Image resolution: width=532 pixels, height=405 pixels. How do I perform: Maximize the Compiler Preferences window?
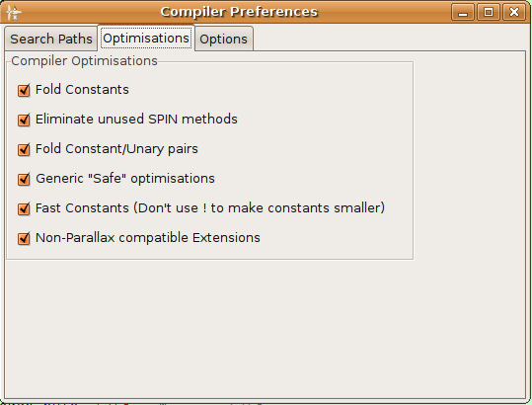click(489, 12)
